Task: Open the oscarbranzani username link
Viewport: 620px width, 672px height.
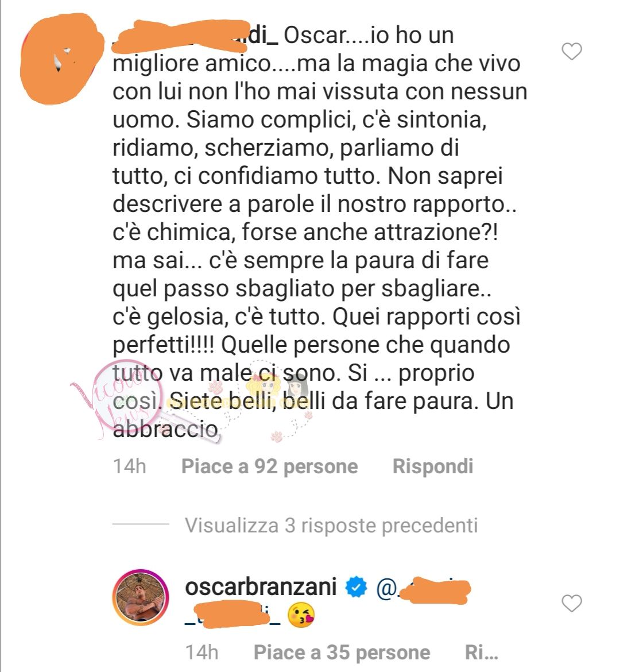Action: (261, 587)
